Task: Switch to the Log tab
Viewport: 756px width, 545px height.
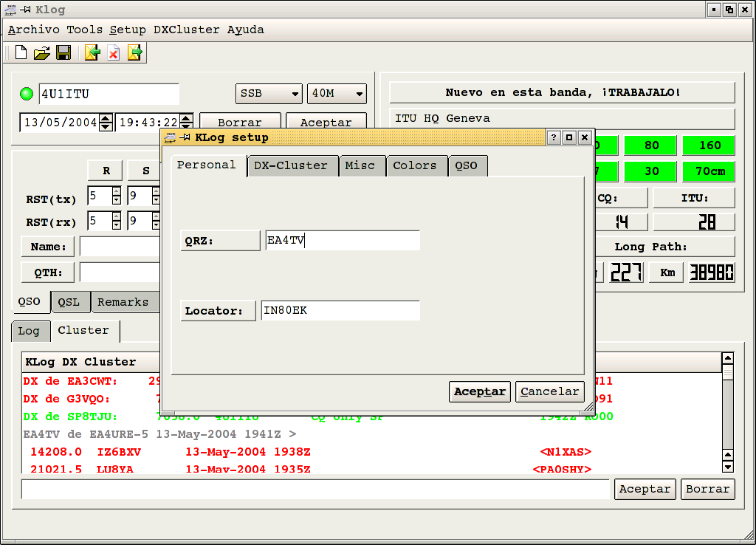Action: (x=29, y=332)
